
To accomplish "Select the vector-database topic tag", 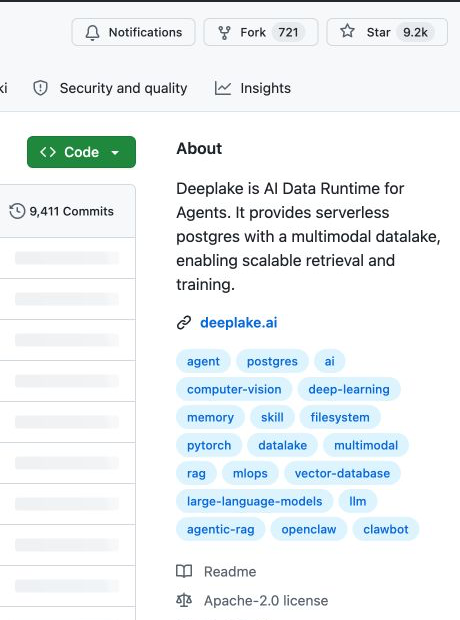I will click(x=342, y=474).
